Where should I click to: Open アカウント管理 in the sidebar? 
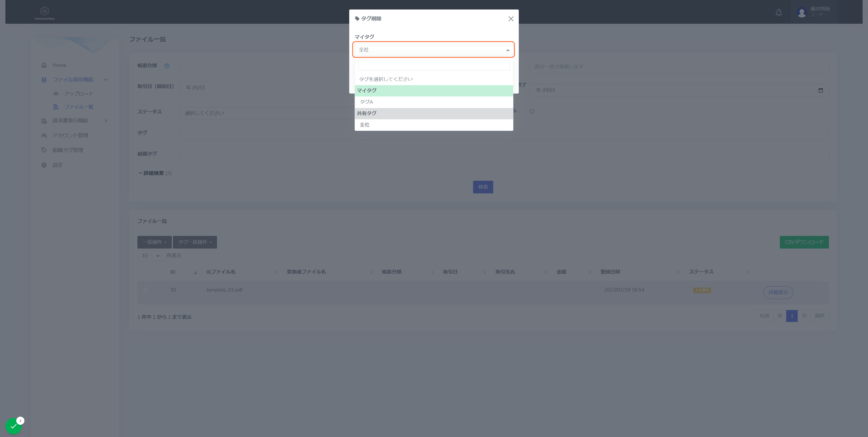(70, 135)
